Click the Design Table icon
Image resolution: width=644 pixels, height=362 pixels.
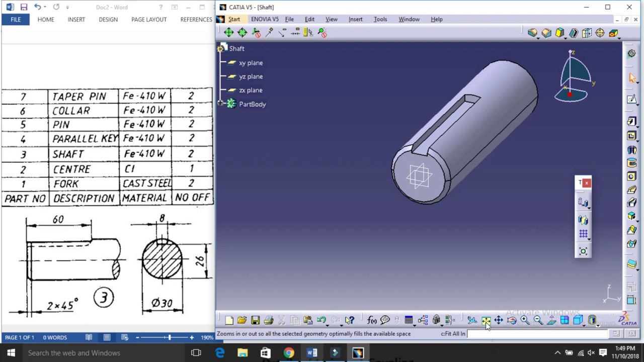(x=409, y=320)
